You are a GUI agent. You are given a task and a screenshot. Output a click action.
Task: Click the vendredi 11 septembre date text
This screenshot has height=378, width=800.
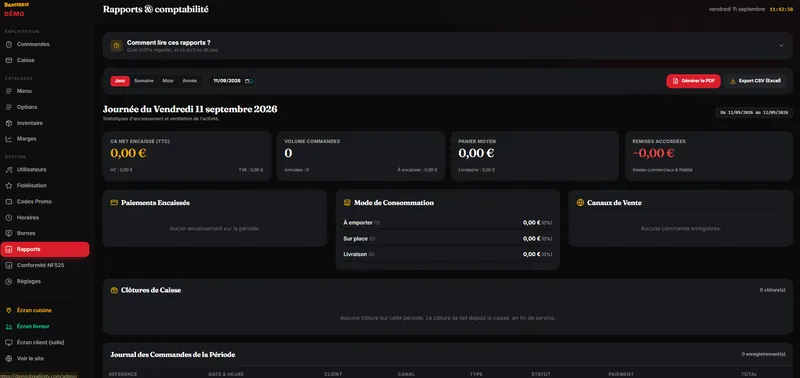(x=737, y=9)
